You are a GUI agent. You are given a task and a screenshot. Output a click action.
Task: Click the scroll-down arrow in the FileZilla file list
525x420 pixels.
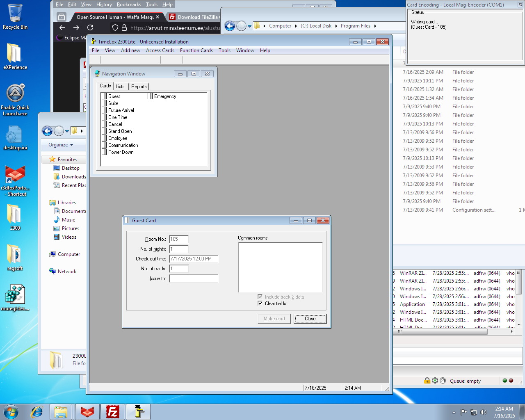pyautogui.click(x=519, y=324)
